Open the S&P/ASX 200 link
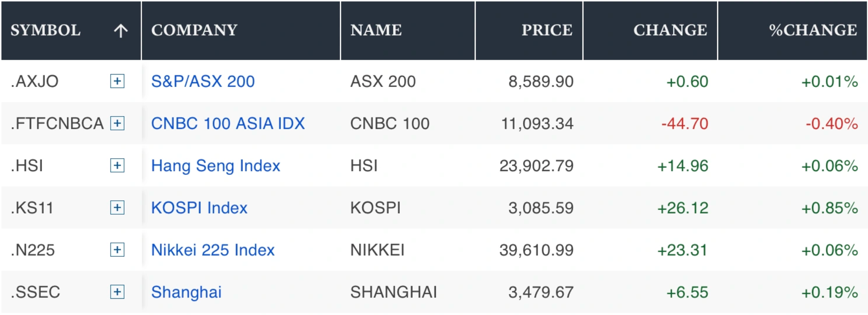The height and width of the screenshot is (315, 868). click(x=203, y=81)
